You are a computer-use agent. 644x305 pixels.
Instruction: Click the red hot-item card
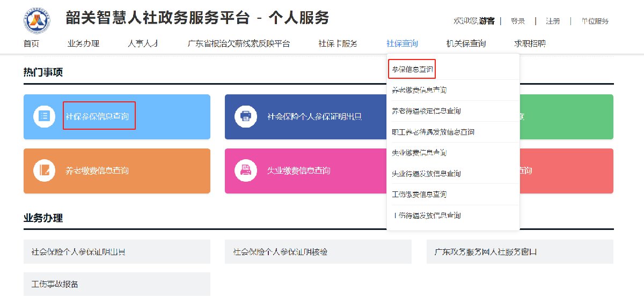(566, 170)
